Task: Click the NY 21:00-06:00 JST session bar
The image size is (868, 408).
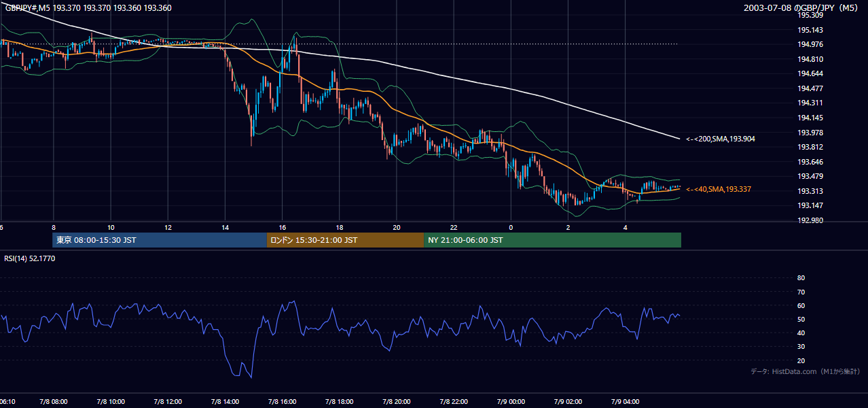Action: pyautogui.click(x=552, y=240)
